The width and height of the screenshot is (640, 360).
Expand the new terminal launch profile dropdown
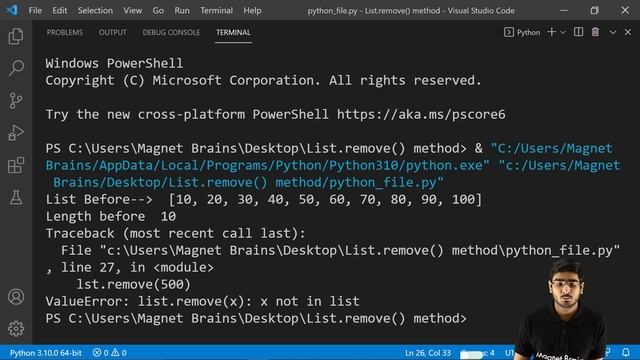(563, 32)
